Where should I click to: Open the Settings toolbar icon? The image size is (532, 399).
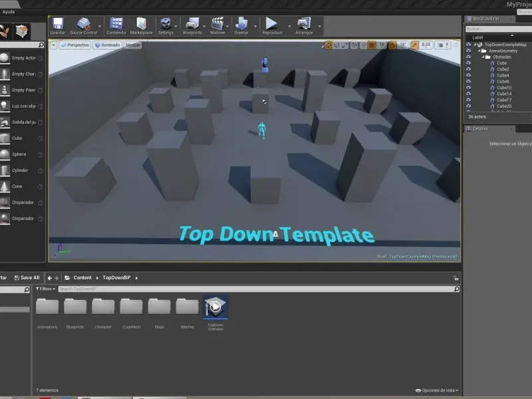click(166, 26)
